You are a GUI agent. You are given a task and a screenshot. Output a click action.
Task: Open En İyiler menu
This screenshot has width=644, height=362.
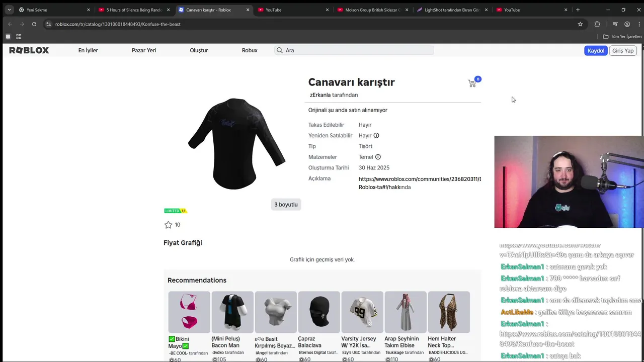[x=88, y=50]
